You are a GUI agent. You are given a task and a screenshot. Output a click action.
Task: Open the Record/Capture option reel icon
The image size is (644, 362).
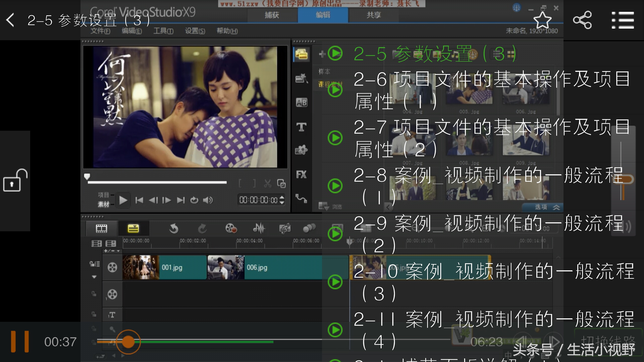tap(231, 229)
